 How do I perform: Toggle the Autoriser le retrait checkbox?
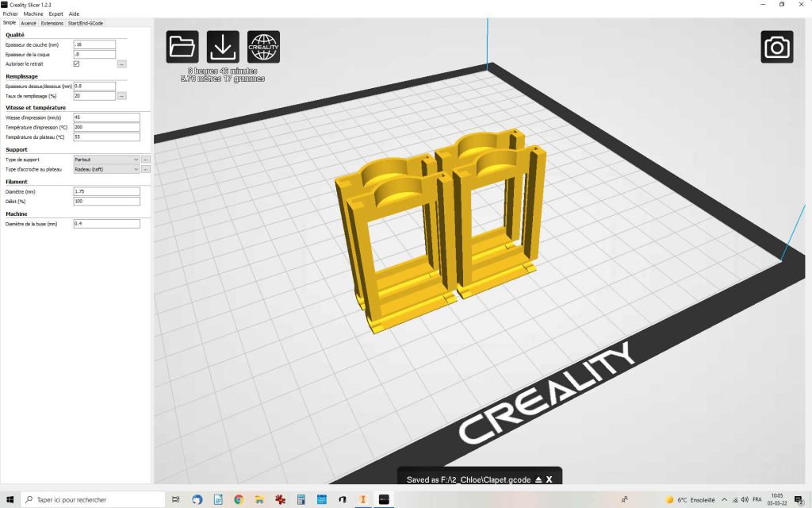tap(76, 63)
